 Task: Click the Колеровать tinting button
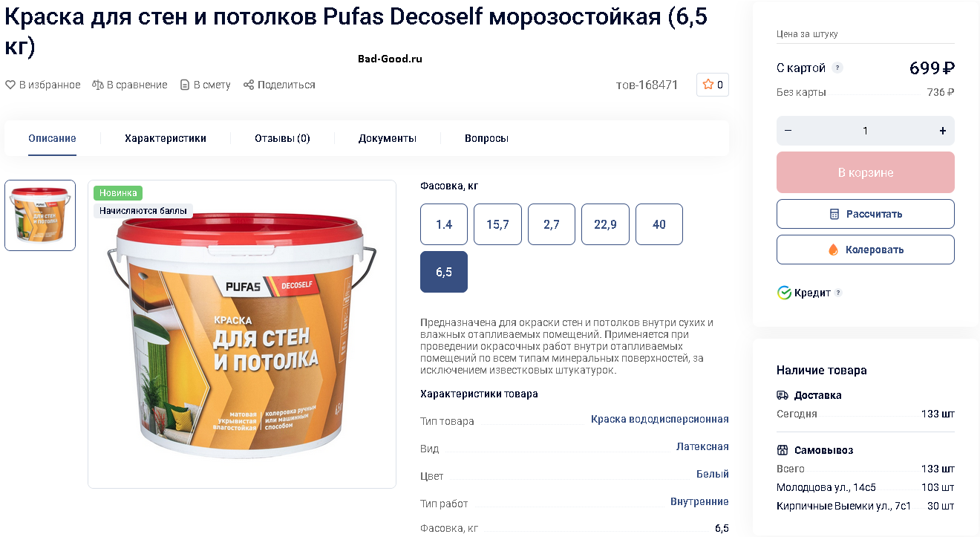pos(866,250)
